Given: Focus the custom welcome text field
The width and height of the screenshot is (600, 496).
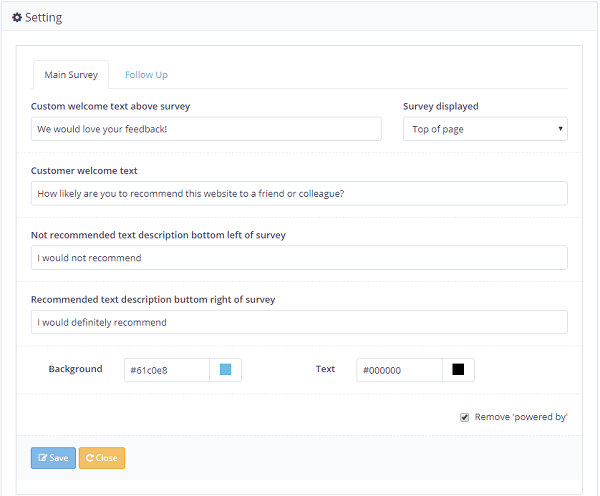Looking at the screenshot, I should pos(206,129).
